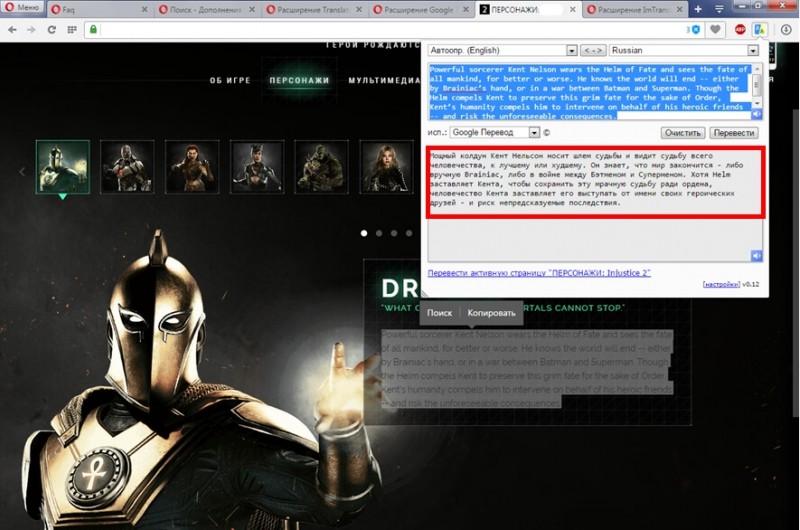
Task: Close the Faq tab
Action: tap(145, 10)
